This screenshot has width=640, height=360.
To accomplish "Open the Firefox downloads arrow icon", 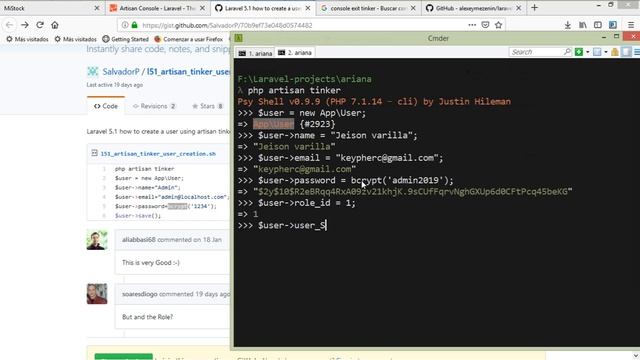I will coord(567,25).
